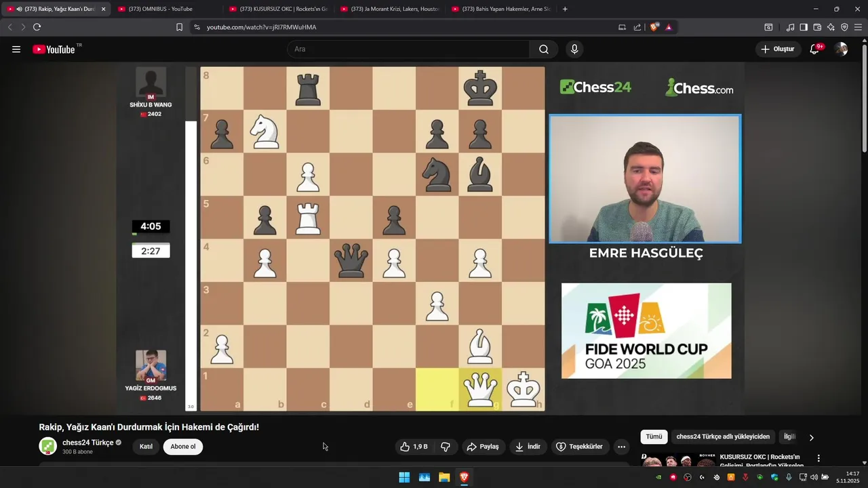Click the video title Rakip, Yağız Kaan'ı Durdurmak
Screen dimensions: 868x488
(x=149, y=427)
